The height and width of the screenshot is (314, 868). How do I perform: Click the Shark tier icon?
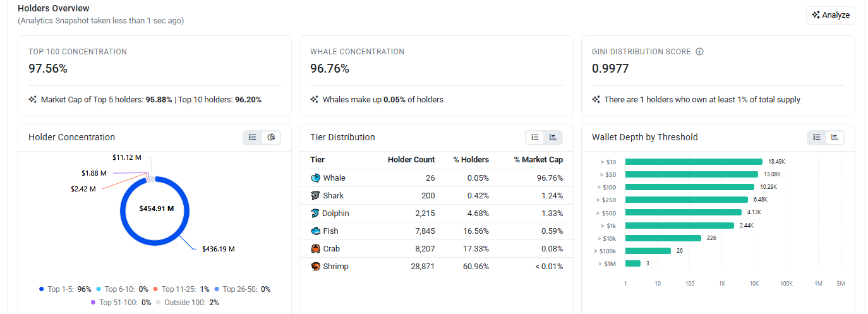click(x=316, y=196)
